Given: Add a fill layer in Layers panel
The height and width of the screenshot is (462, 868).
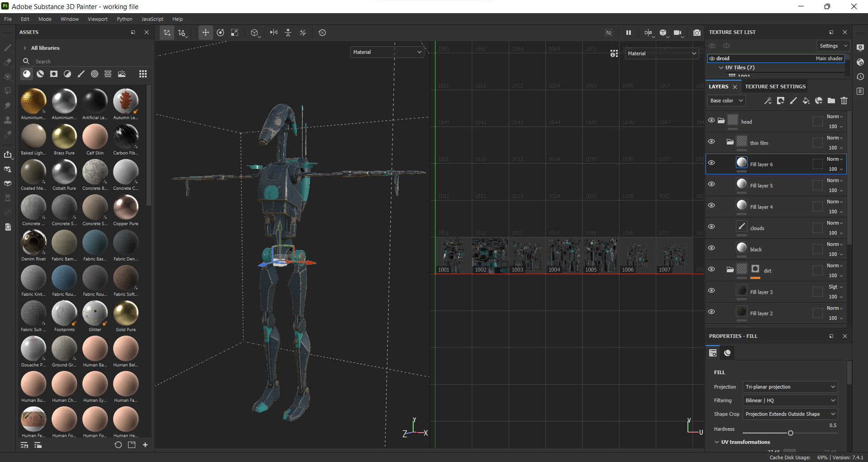Looking at the screenshot, I should click(806, 101).
